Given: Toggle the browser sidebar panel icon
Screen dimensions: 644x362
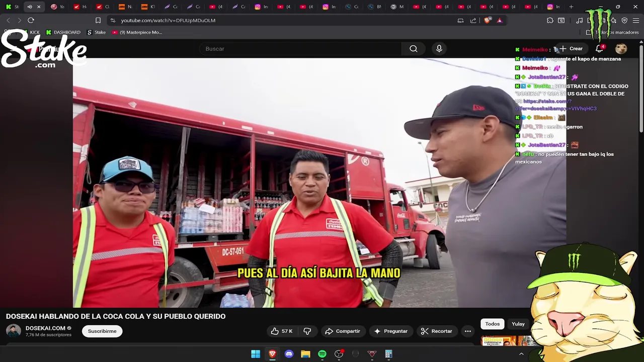Looking at the screenshot, I should click(x=561, y=20).
